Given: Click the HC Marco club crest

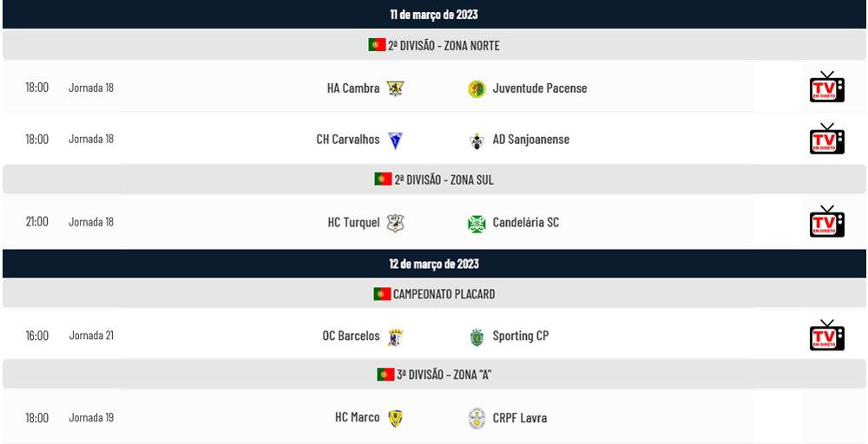Looking at the screenshot, I should coord(395,418).
